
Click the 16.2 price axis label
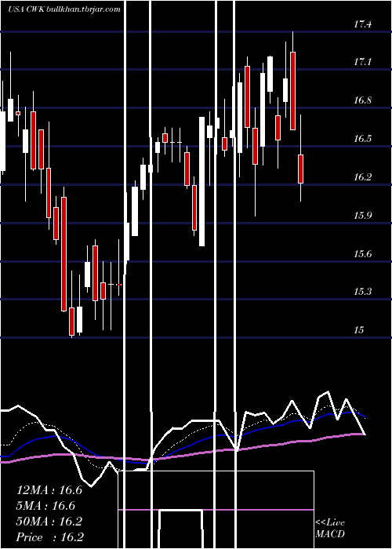pos(362,177)
